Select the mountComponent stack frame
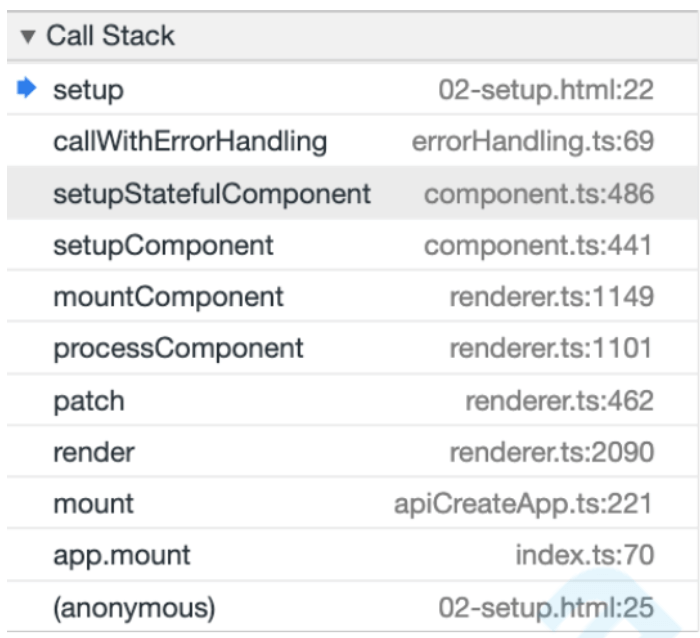The image size is (700, 638). (168, 297)
